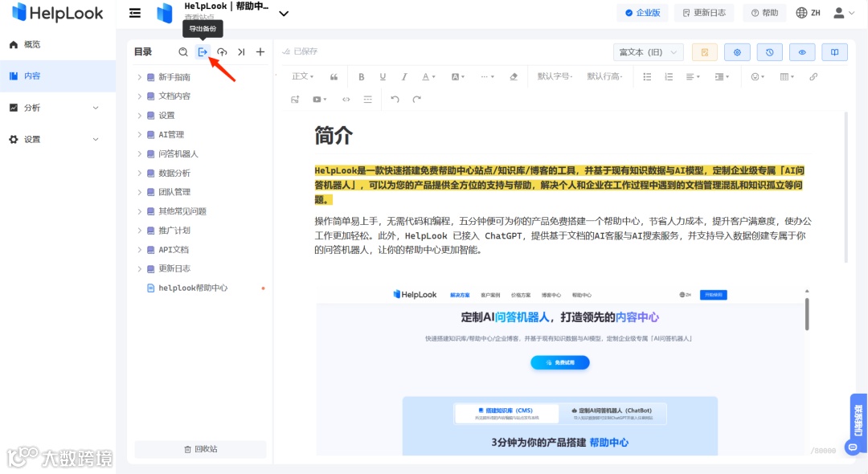Open the 回收站 recycle bin
Image resolution: width=868 pixels, height=474 pixels.
click(x=199, y=449)
